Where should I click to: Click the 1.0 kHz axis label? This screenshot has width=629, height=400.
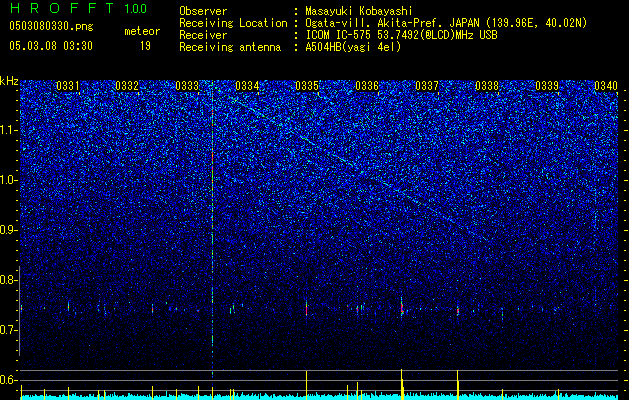[x=9, y=180]
